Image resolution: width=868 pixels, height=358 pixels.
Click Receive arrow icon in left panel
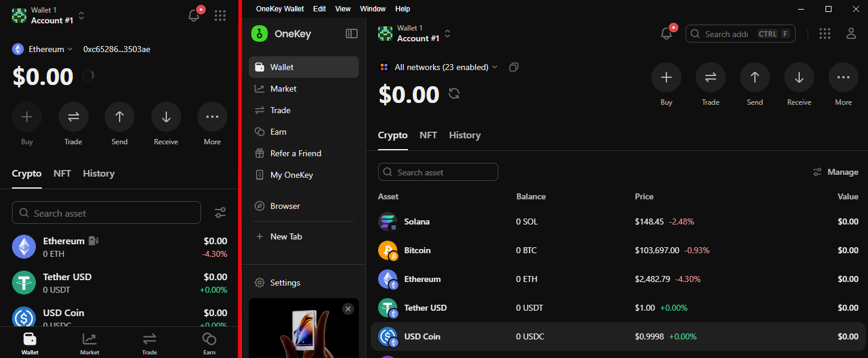click(x=166, y=117)
